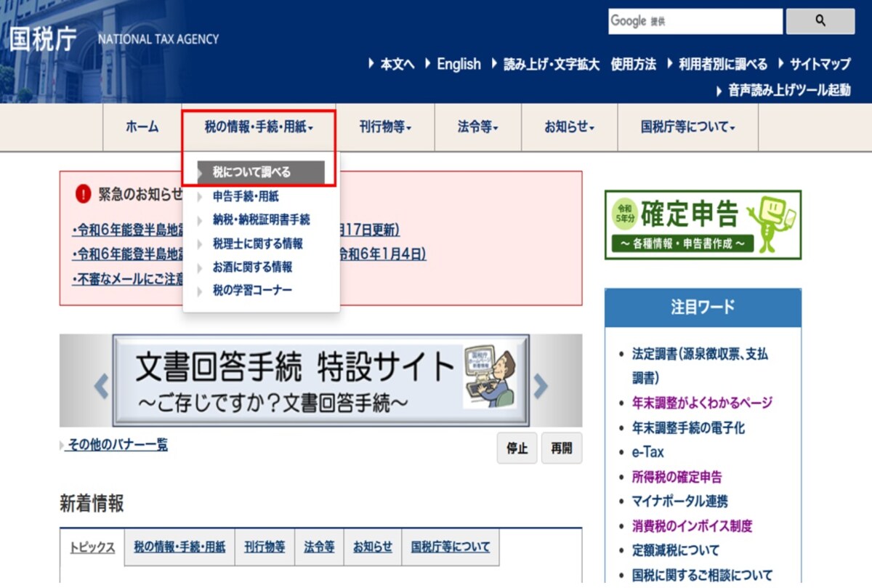Expand the 税の情報・手続・用紙 menu
This screenshot has height=588, width=872.
pyautogui.click(x=259, y=127)
